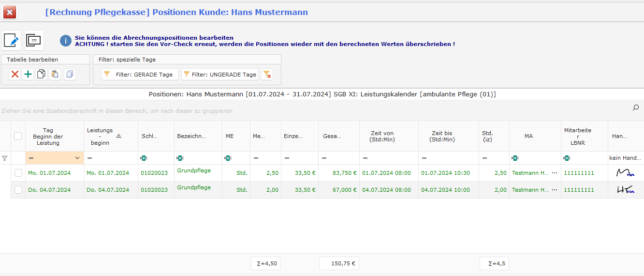Screen dimensions: 644x276
Task: Click the edit positions pencil icon
Action: [11, 40]
